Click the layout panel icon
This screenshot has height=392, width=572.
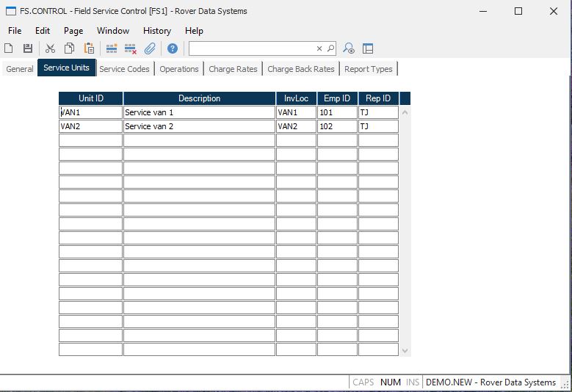point(368,48)
